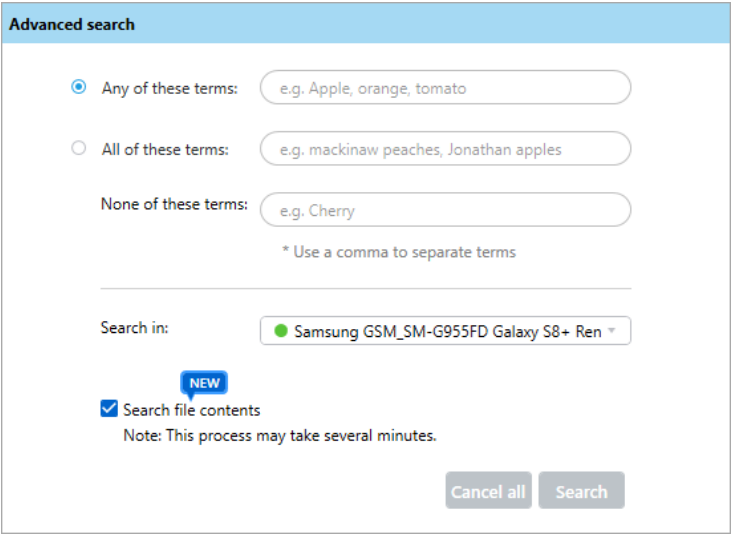Click the "Search in:" label
Screen dimensions: 733x536
pyautogui.click(x=135, y=328)
